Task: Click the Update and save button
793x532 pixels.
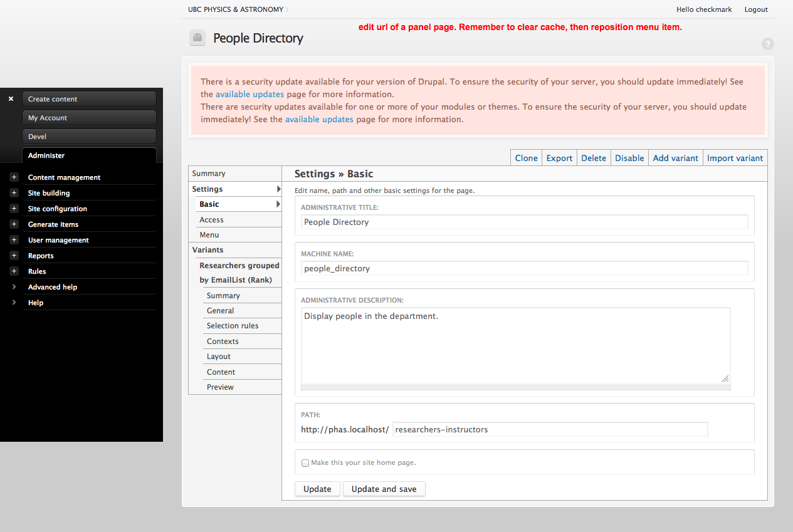Action: pos(384,489)
